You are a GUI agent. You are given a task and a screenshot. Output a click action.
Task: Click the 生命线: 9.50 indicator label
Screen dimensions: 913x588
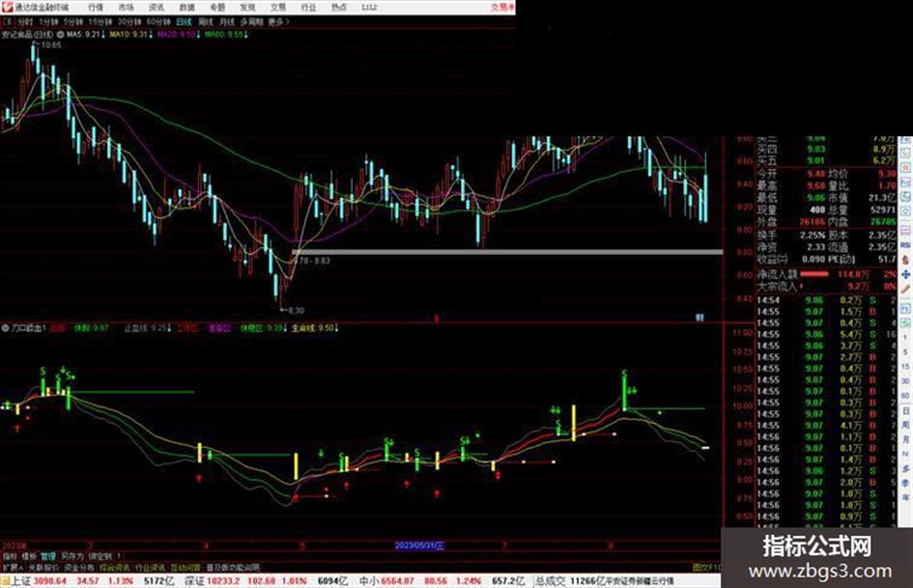click(x=315, y=327)
